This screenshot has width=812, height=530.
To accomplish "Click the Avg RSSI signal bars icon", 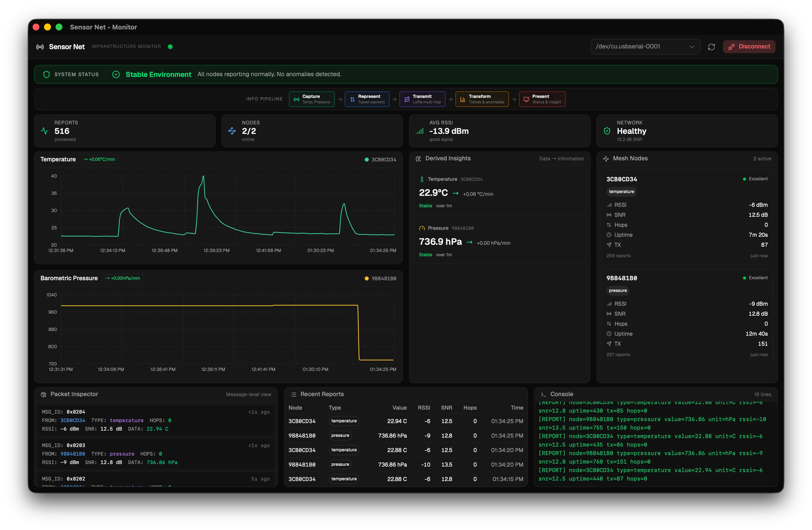I will (420, 131).
